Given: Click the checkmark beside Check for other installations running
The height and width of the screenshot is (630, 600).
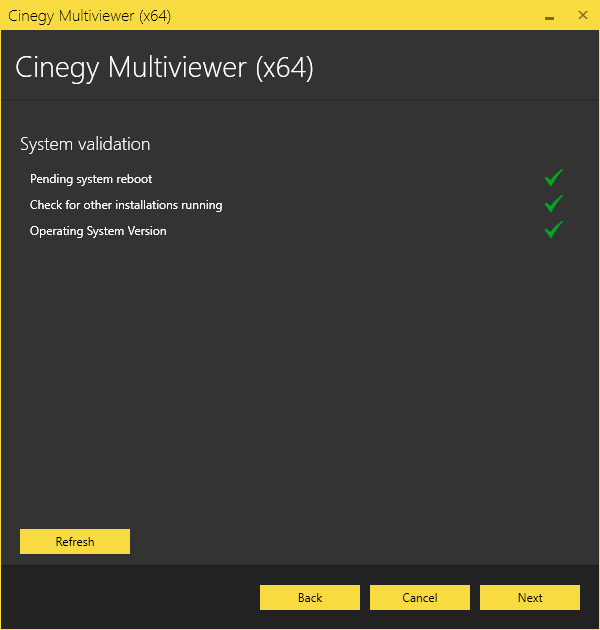Looking at the screenshot, I should (553, 204).
